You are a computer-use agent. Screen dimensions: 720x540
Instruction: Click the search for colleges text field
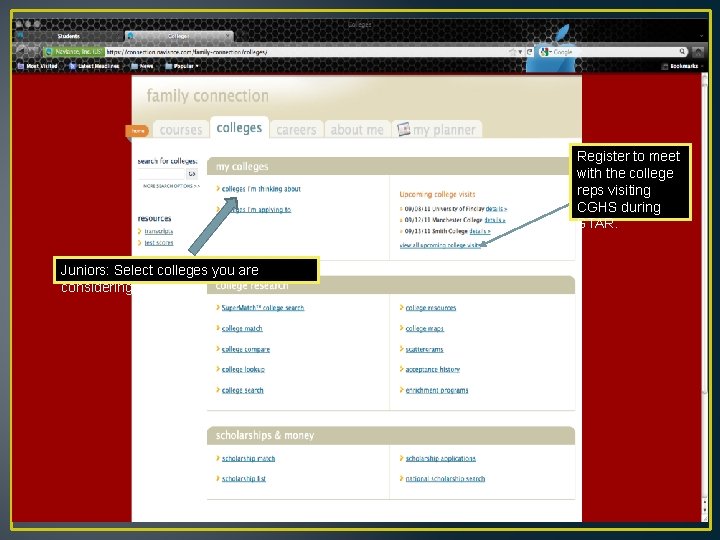tap(161, 174)
